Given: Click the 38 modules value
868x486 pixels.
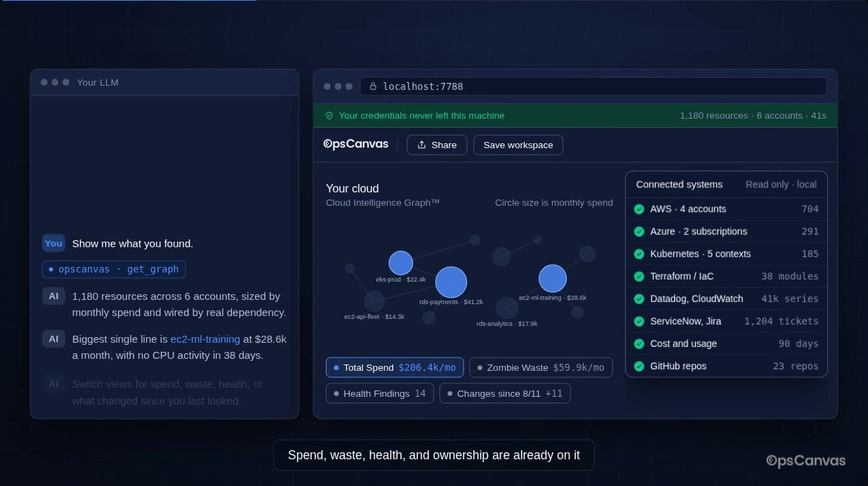Looking at the screenshot, I should click(790, 276).
